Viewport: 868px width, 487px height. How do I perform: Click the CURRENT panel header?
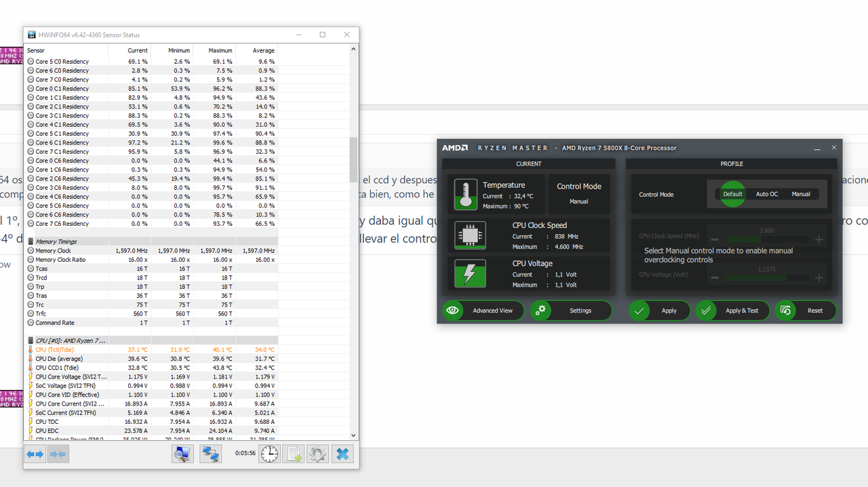click(529, 163)
